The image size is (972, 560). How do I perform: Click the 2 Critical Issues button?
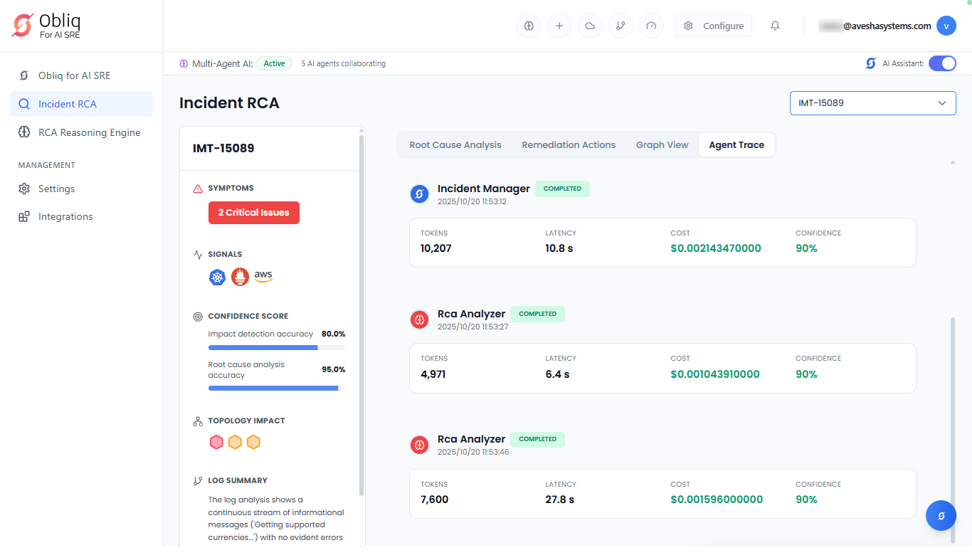[253, 213]
